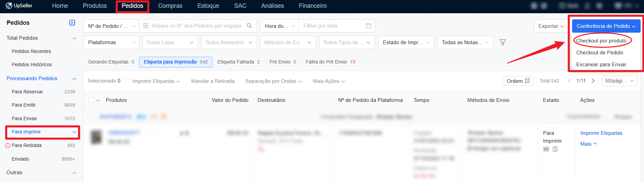
Task: Expand the Para Imprimir chevron
Action: coord(74,132)
